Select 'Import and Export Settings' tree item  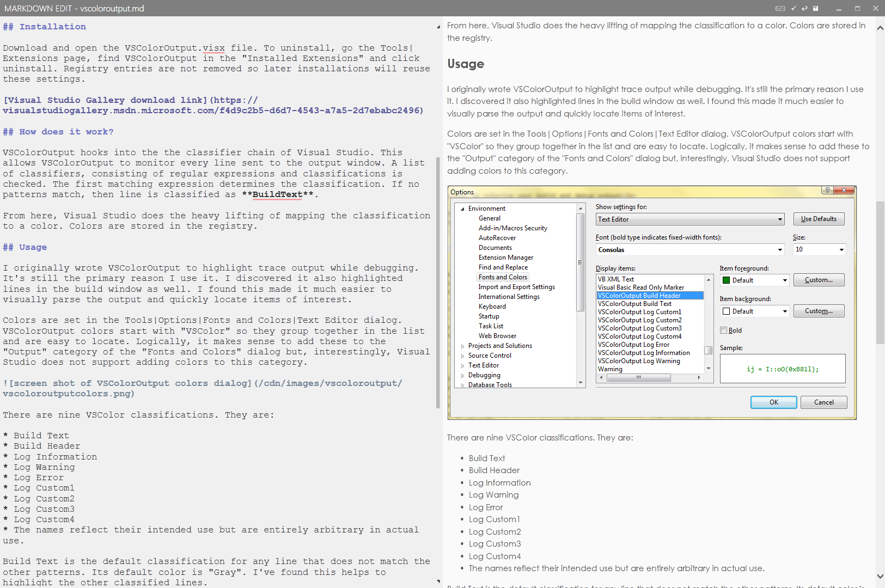coord(517,287)
